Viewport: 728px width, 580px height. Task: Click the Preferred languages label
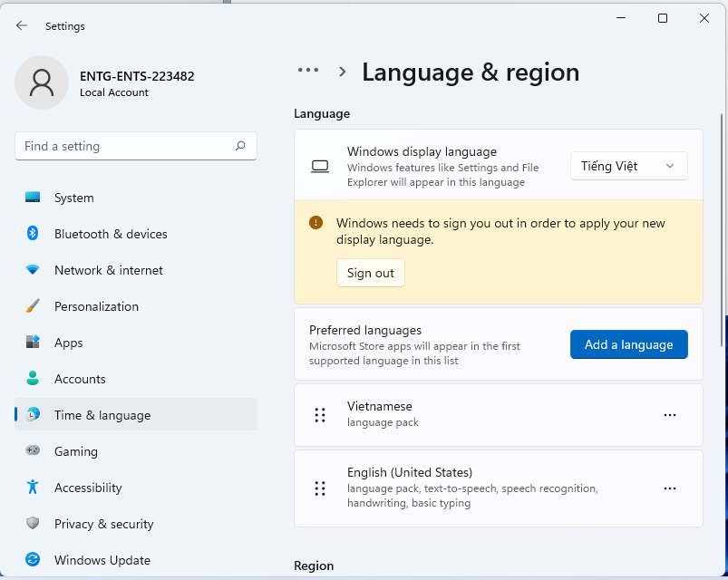tap(365, 330)
